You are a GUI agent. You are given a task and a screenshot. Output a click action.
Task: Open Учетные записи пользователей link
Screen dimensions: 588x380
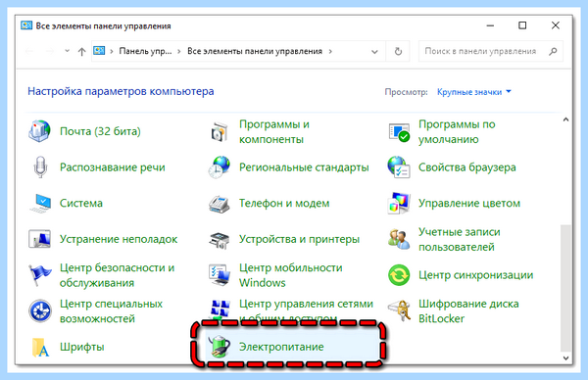pos(460,239)
